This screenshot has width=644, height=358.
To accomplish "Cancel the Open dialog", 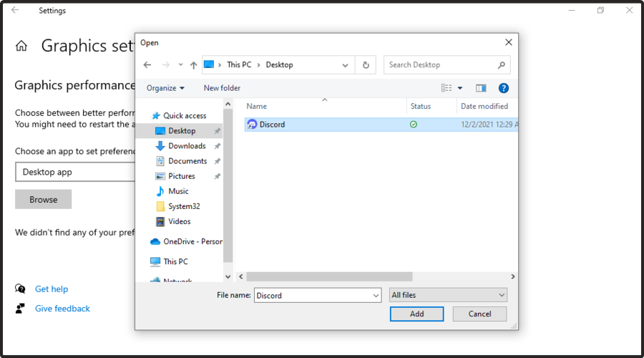I will click(x=479, y=314).
